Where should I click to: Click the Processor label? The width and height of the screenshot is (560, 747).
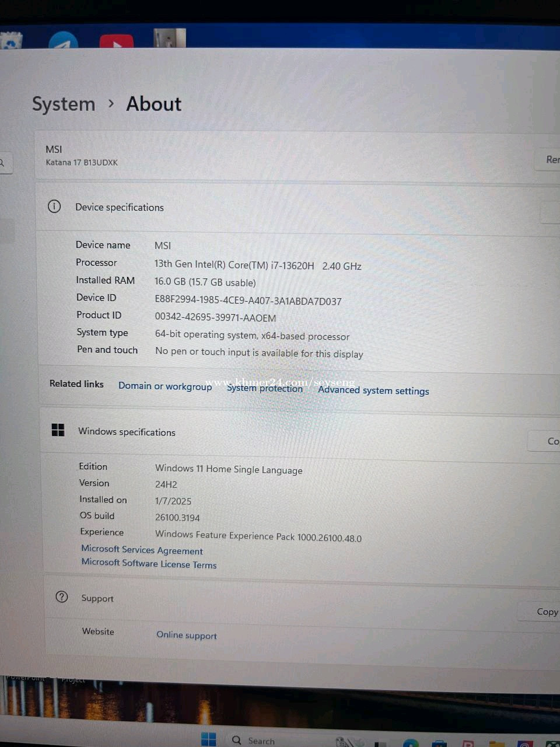(96, 263)
